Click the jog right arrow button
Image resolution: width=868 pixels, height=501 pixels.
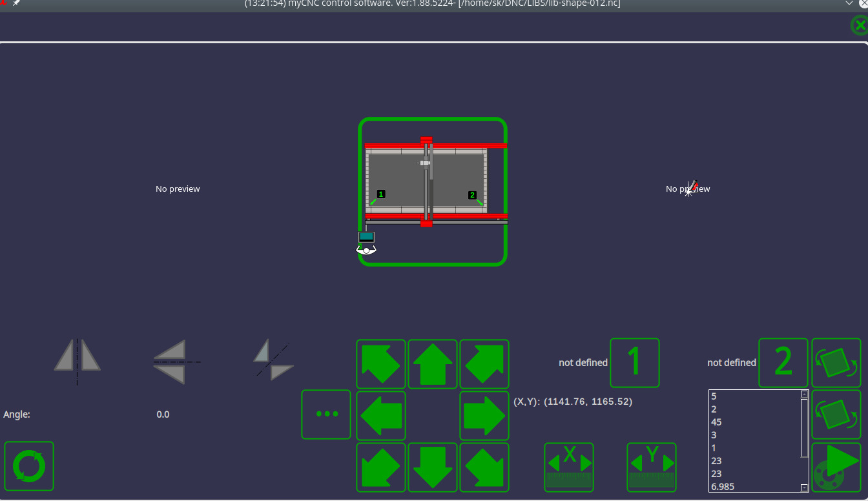click(484, 415)
